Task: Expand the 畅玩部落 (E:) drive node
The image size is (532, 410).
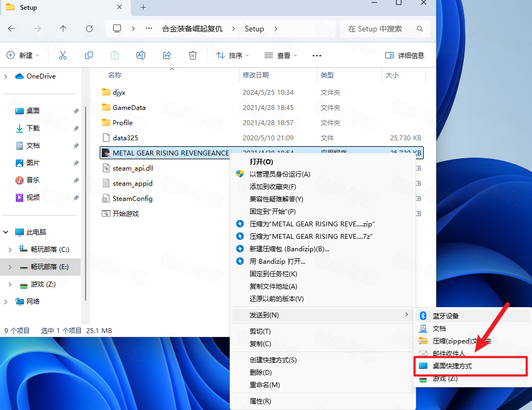Action: tap(10, 267)
